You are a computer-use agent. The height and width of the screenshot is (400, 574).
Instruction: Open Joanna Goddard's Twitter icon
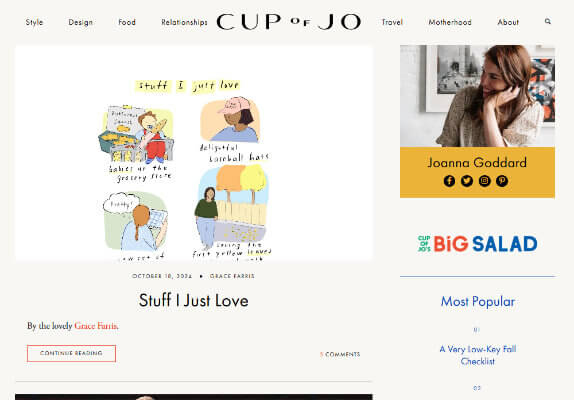click(x=467, y=181)
